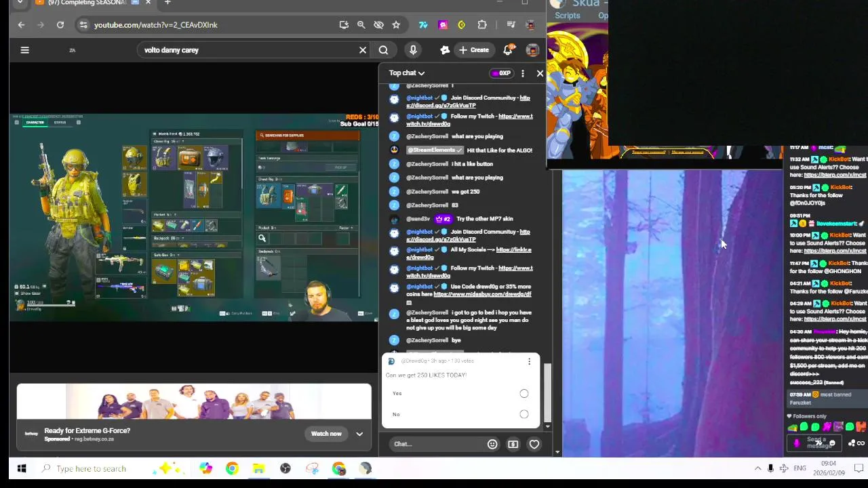Image resolution: width=868 pixels, height=488 pixels.
Task: Close the Completing SEASON tab
Action: pyautogui.click(x=148, y=3)
